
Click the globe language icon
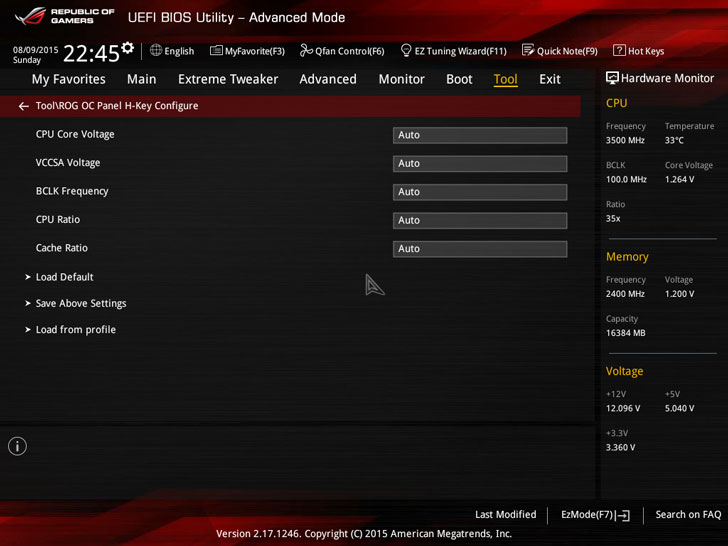[156, 50]
